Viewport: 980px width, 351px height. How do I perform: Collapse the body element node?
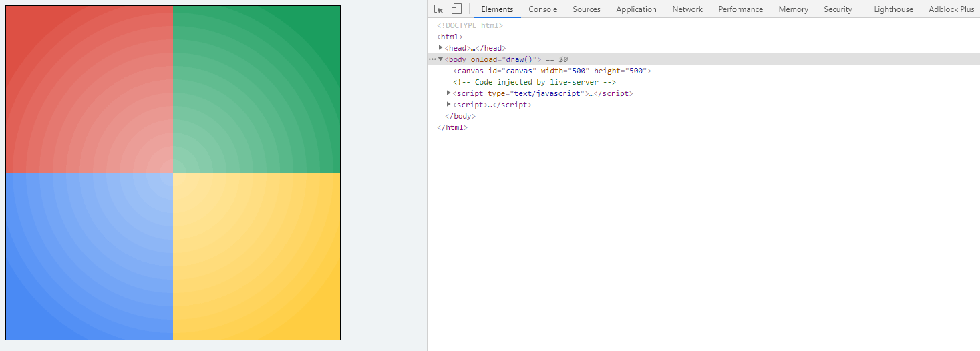[440, 59]
